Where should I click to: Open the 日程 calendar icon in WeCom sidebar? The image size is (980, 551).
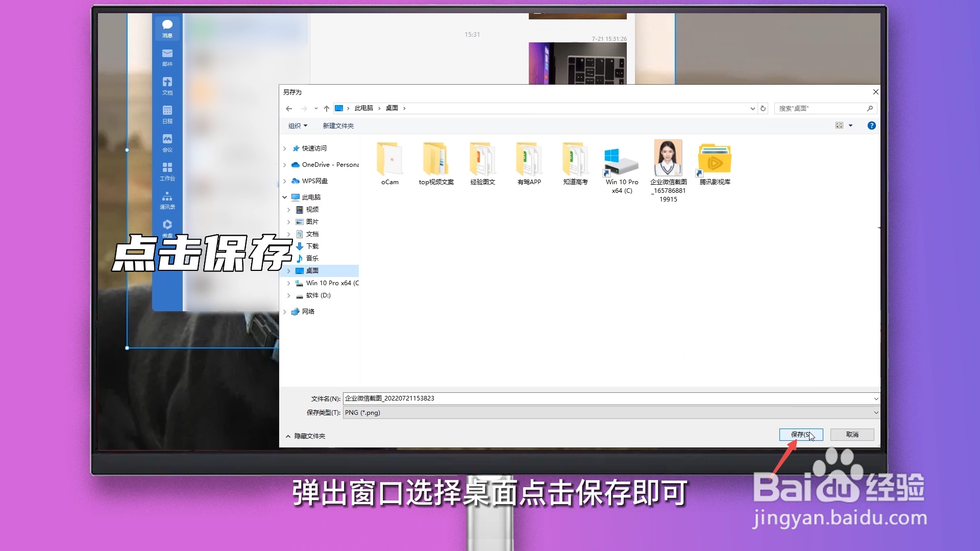[167, 114]
